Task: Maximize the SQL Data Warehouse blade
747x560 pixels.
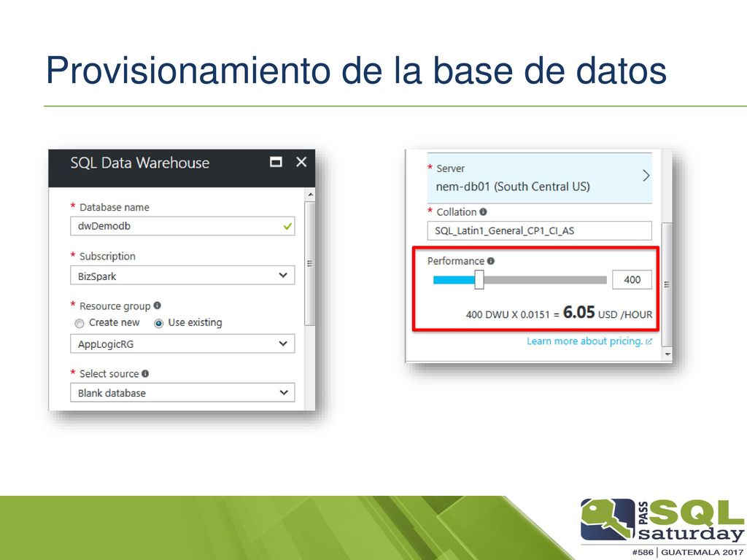Action: [x=276, y=162]
